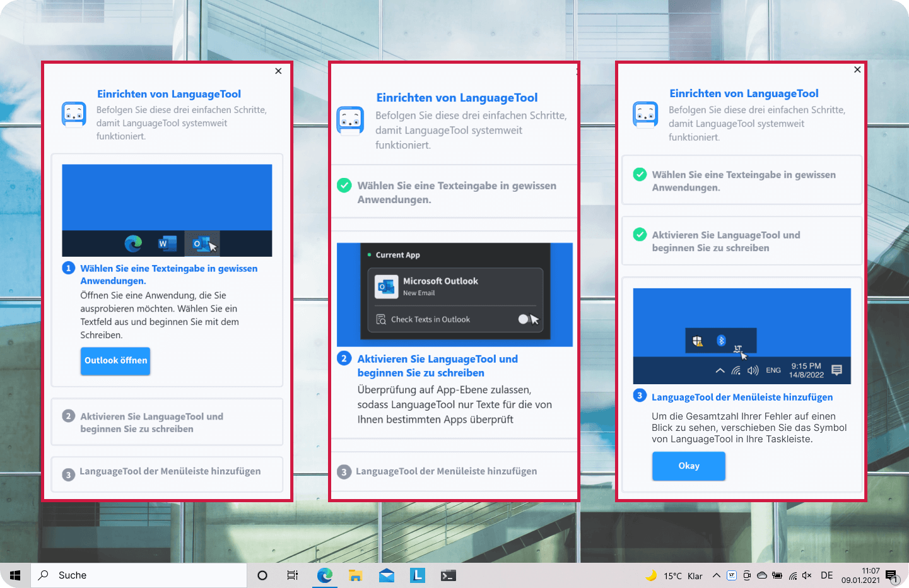Screen dimensions: 909x588
Task: Click Outlook icon in first panel illustration
Action: click(x=201, y=243)
